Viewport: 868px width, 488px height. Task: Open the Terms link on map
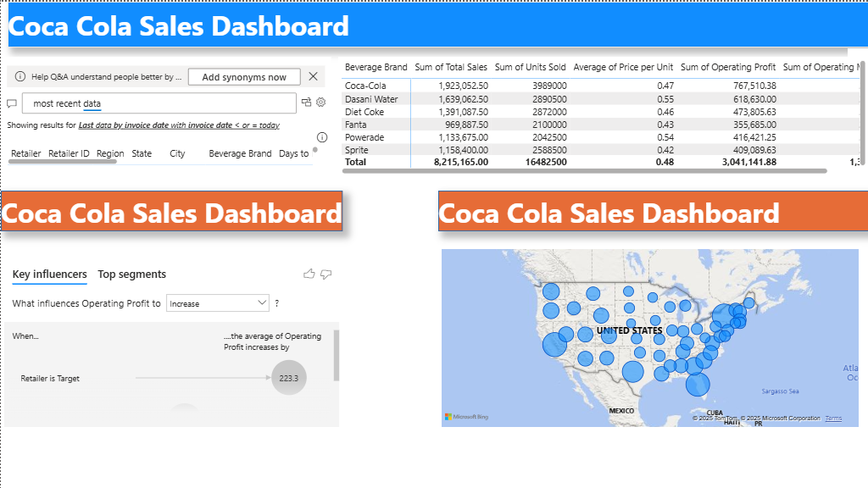pyautogui.click(x=833, y=419)
